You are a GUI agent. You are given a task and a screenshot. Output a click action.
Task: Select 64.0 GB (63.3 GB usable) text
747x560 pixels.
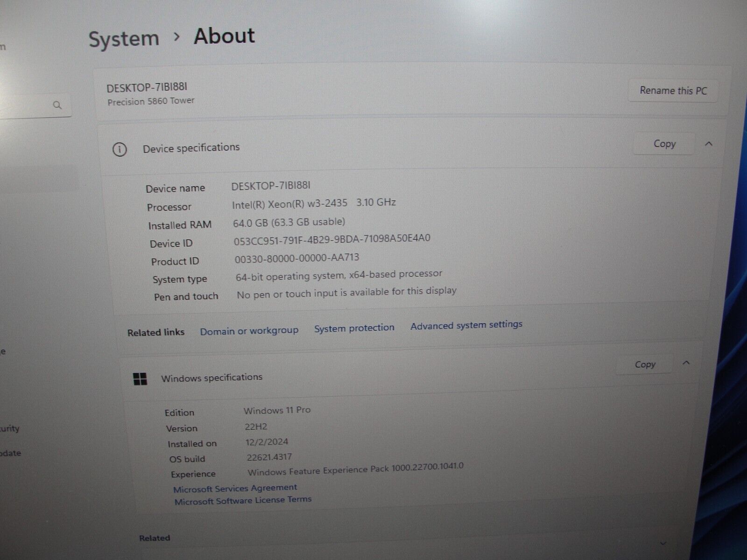289,222
